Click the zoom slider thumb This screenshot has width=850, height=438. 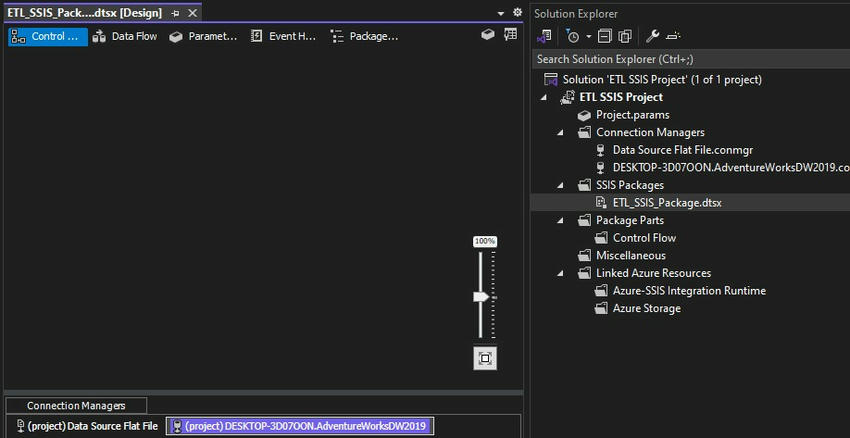tap(481, 297)
